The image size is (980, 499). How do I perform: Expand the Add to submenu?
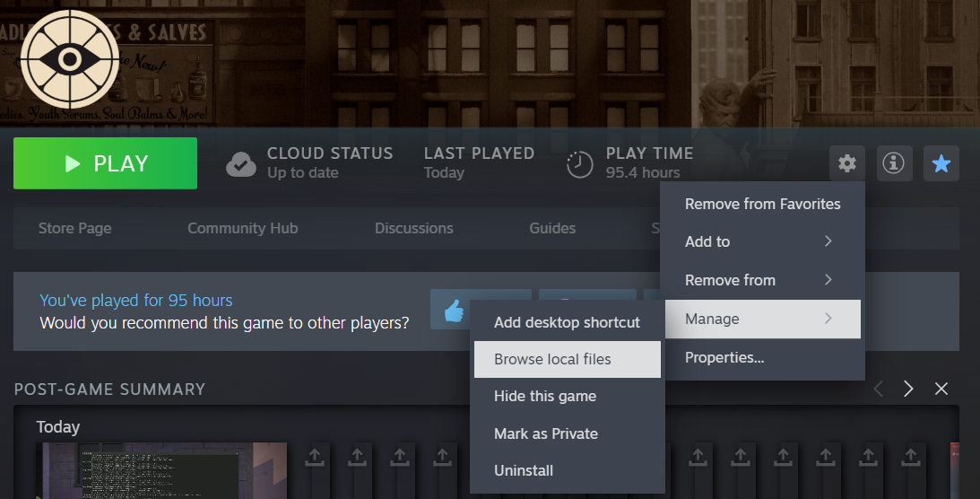[x=762, y=241]
